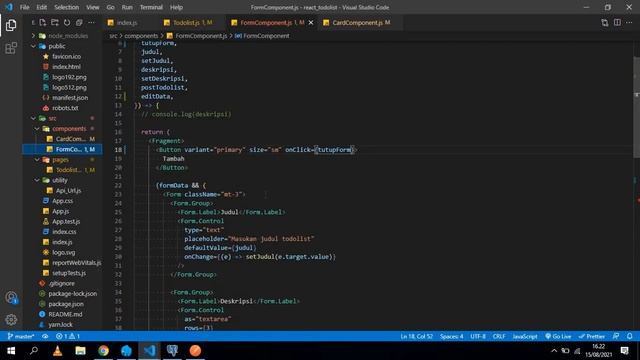Click the editor vertical scrollbar
Viewport: 640px width, 360px height.
coord(636,107)
